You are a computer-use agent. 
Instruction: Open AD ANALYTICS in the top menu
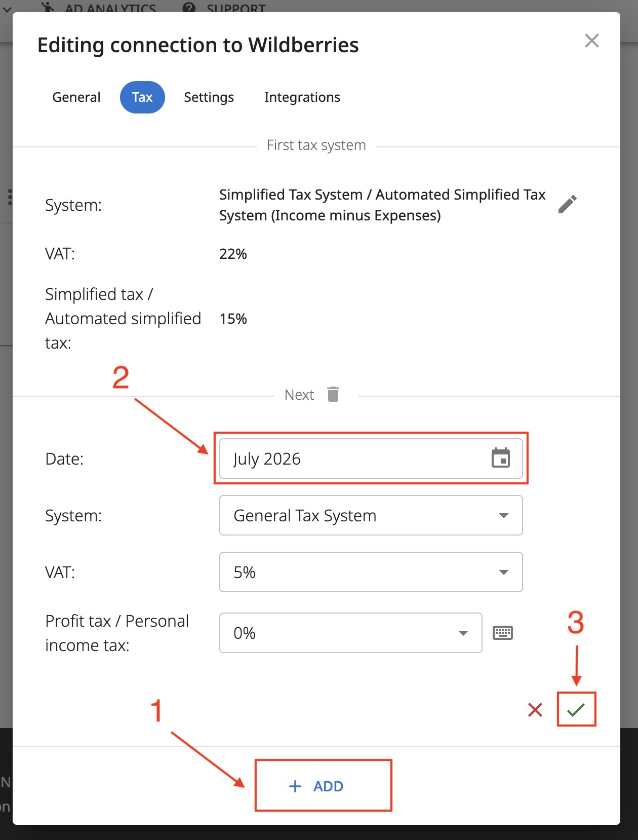[x=99, y=8]
